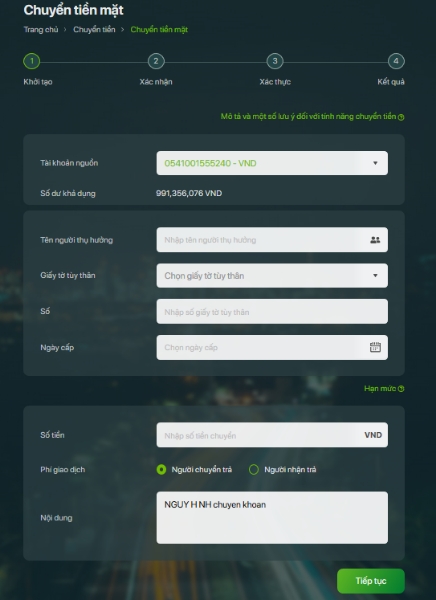The height and width of the screenshot is (600, 436).
Task: Select account 0541001555240 - VND combo box
Action: pyautogui.click(x=272, y=163)
